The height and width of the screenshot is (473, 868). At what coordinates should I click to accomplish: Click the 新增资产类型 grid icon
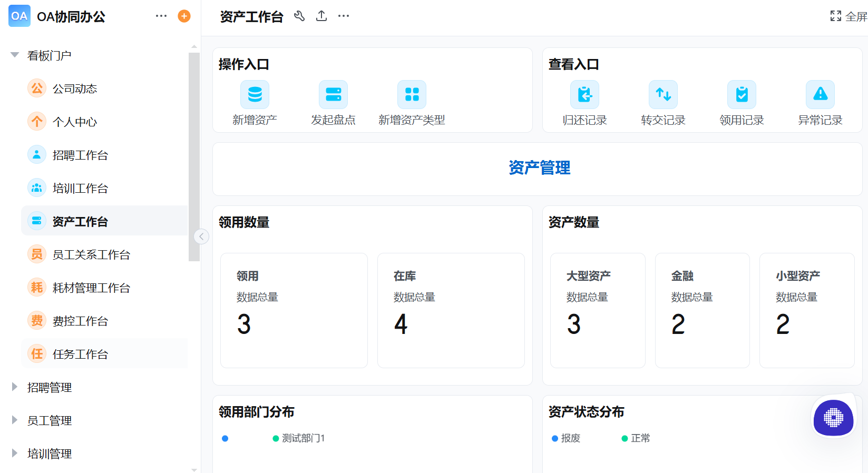click(x=412, y=94)
